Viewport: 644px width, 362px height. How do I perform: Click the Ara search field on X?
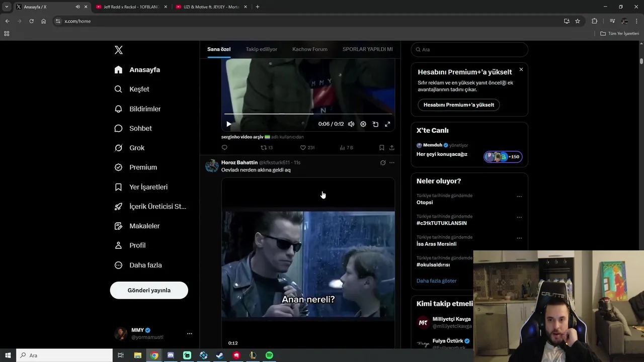click(469, 49)
